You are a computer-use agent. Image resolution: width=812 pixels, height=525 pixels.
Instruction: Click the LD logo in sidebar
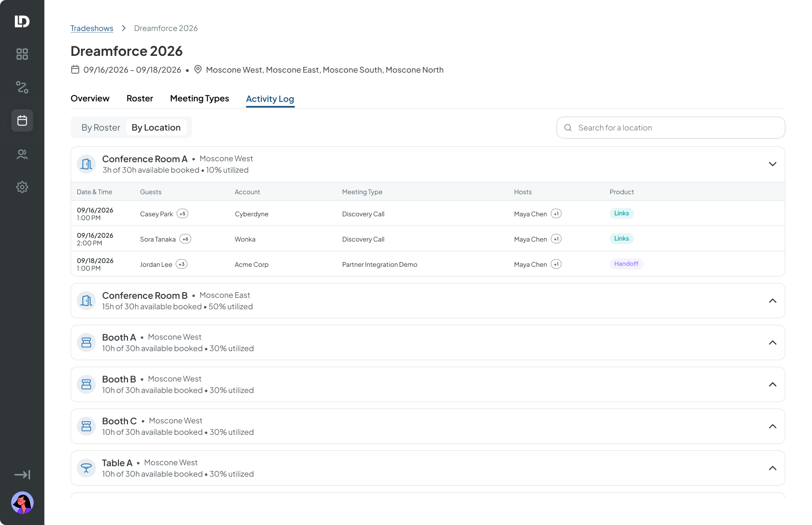(22, 21)
